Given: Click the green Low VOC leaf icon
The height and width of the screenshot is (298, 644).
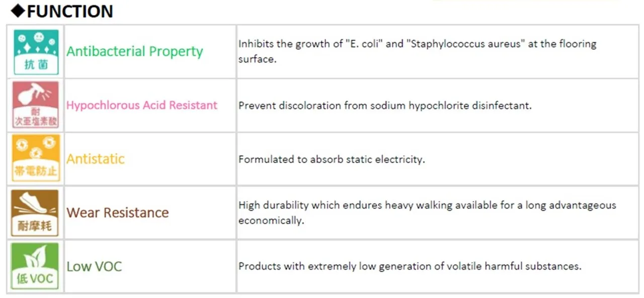Looking at the screenshot, I should 35,266.
